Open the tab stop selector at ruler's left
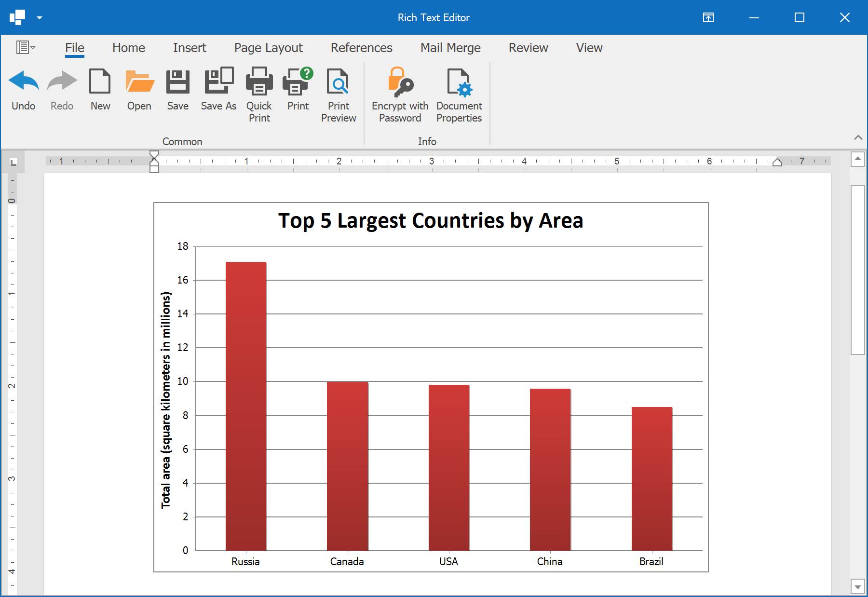Screen dimensions: 868x597 coord(13,162)
